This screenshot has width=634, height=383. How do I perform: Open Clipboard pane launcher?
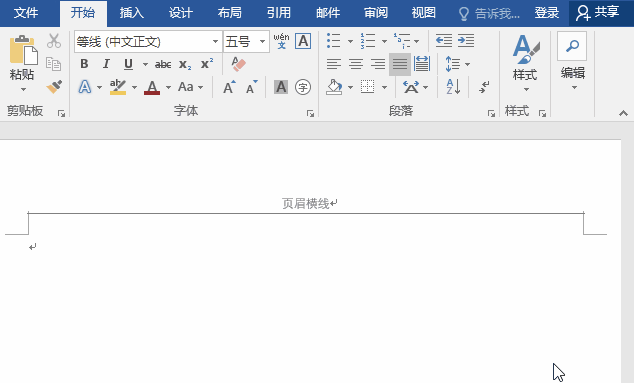(61, 114)
